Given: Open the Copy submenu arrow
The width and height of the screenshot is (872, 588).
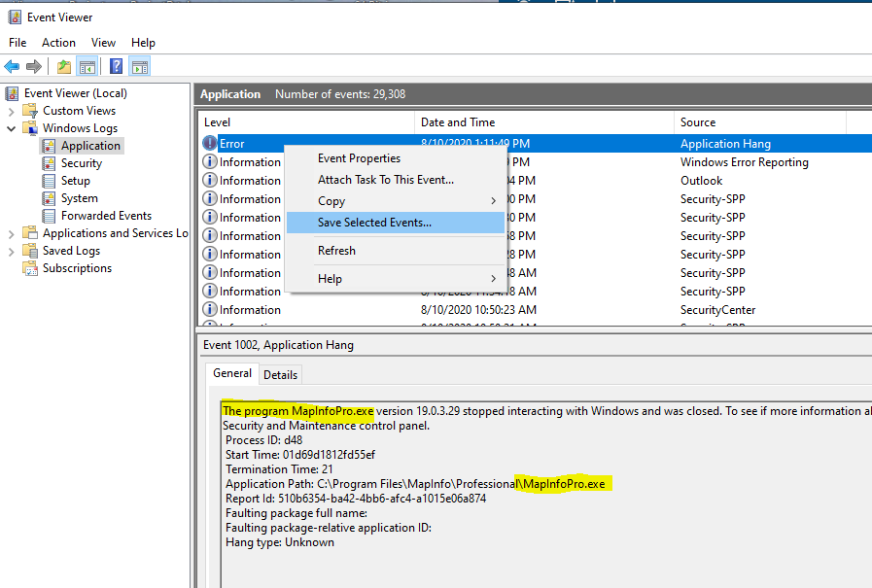Looking at the screenshot, I should 493,201.
